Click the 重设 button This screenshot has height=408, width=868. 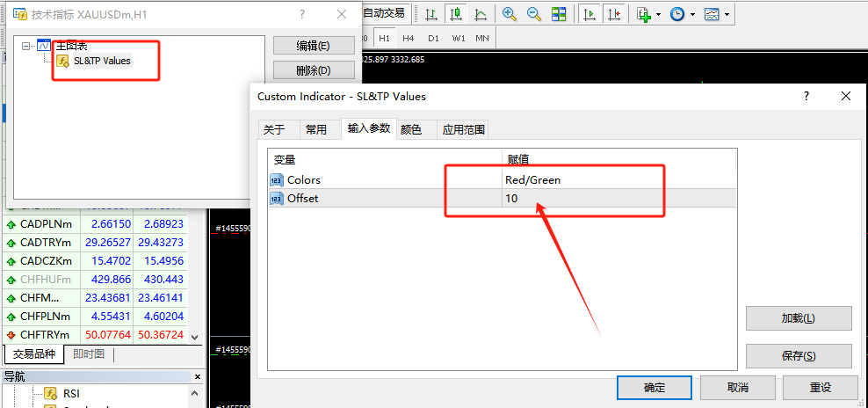click(x=820, y=388)
